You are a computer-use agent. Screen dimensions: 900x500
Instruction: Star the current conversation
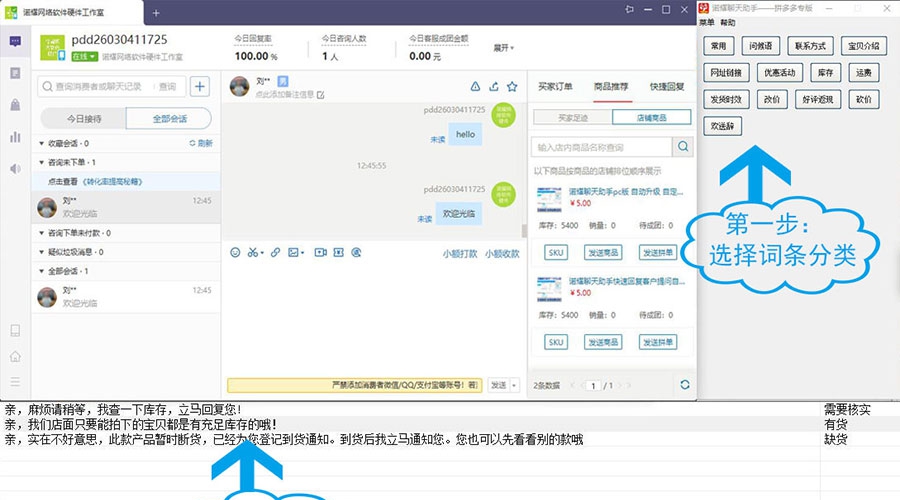512,87
